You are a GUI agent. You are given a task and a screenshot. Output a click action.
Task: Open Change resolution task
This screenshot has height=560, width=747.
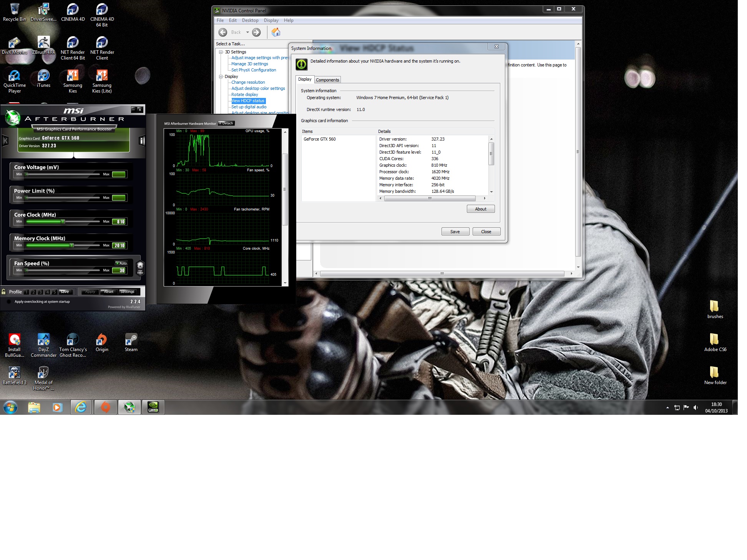point(248,82)
